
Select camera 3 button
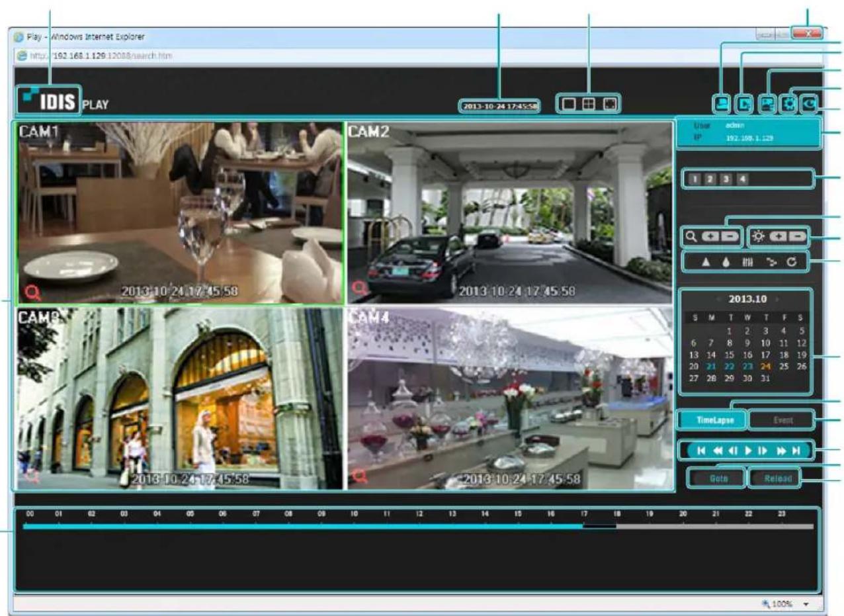[727, 179]
